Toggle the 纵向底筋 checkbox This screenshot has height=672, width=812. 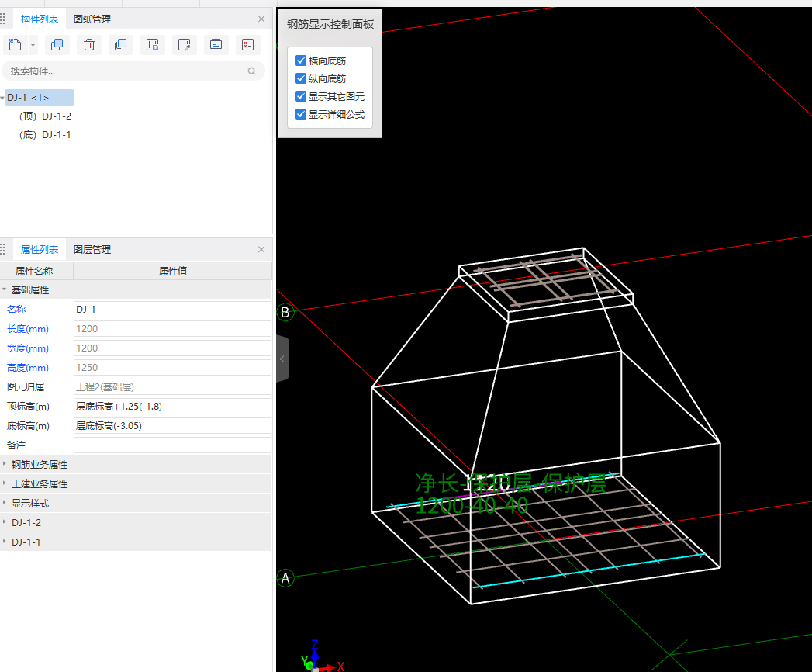tap(301, 78)
